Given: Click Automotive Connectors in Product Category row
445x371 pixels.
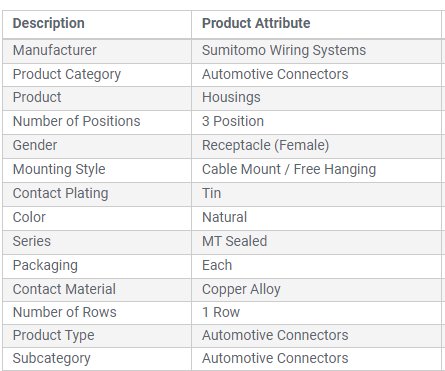Looking at the screenshot, I should [275, 74].
